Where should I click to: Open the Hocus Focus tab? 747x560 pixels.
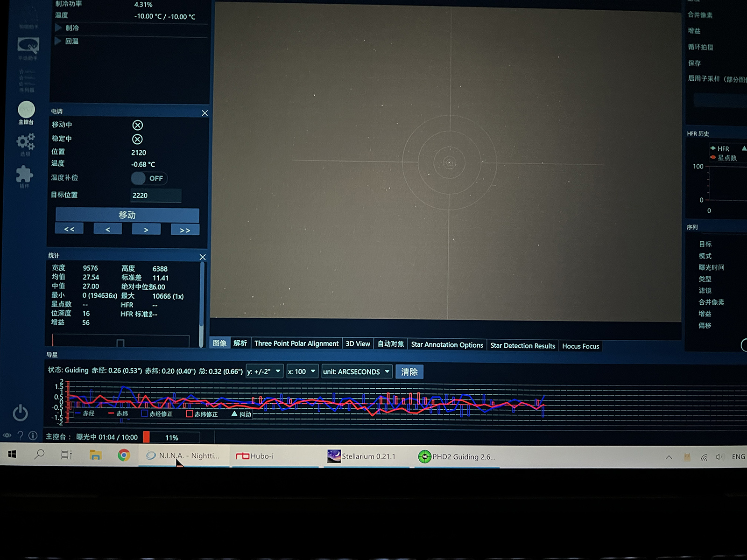pyautogui.click(x=580, y=346)
